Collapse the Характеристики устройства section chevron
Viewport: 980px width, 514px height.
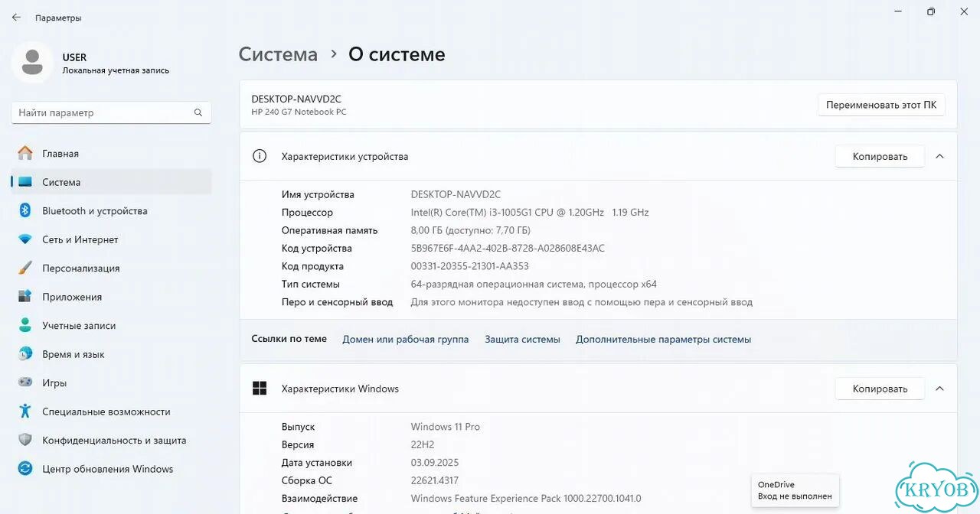pyautogui.click(x=940, y=156)
